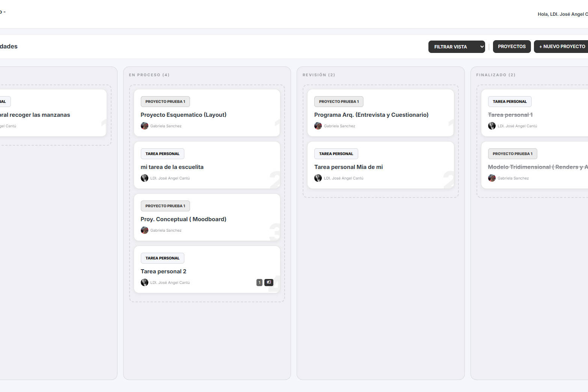Select the EN PROCESO (4) column header
The width and height of the screenshot is (588, 392).
(149, 75)
